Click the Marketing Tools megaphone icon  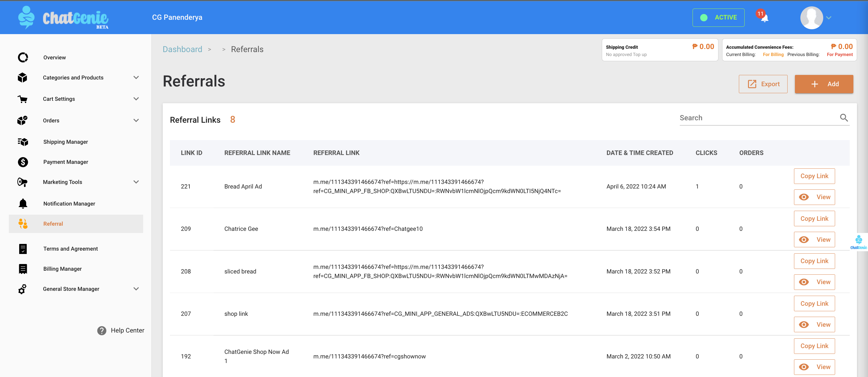[x=23, y=182]
